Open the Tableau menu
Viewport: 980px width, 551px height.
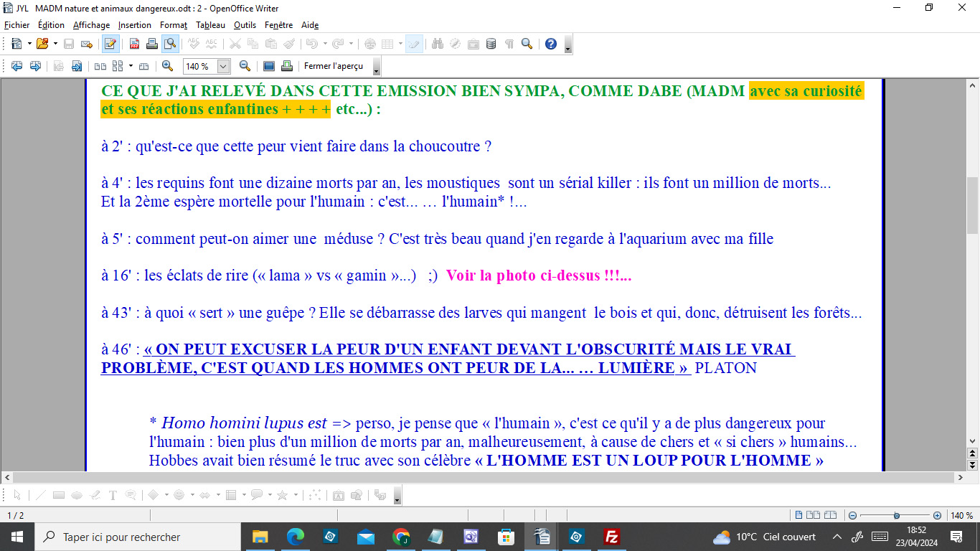pyautogui.click(x=210, y=25)
